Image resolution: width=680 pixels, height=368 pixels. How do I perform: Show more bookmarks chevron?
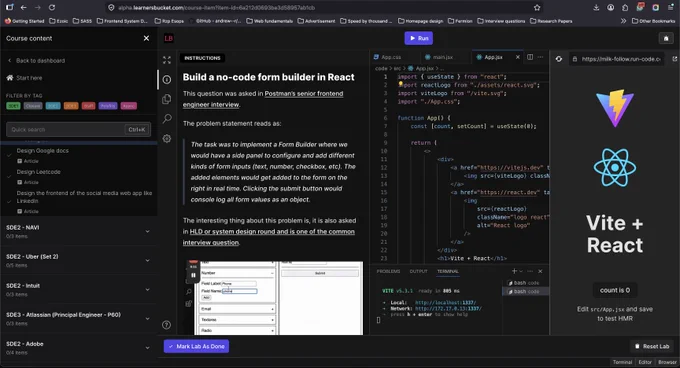click(x=623, y=21)
